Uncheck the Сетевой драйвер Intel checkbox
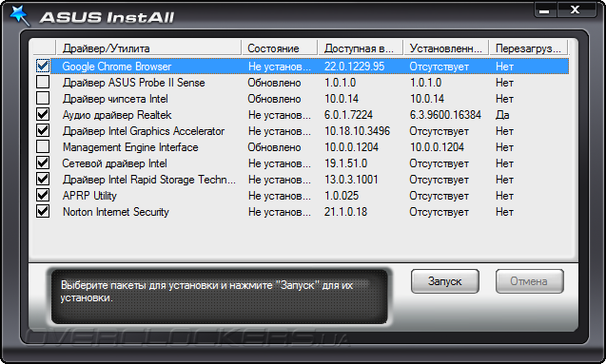 (x=43, y=163)
